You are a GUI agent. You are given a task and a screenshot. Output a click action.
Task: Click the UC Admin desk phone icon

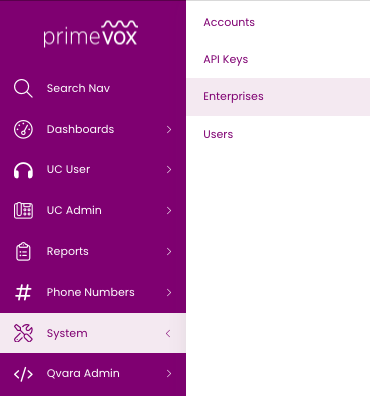click(23, 211)
